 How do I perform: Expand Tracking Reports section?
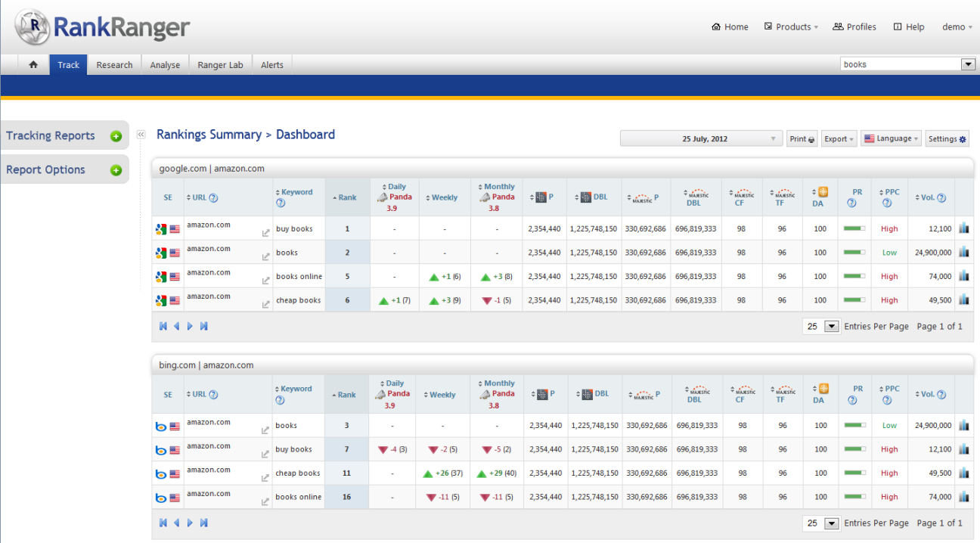point(116,136)
